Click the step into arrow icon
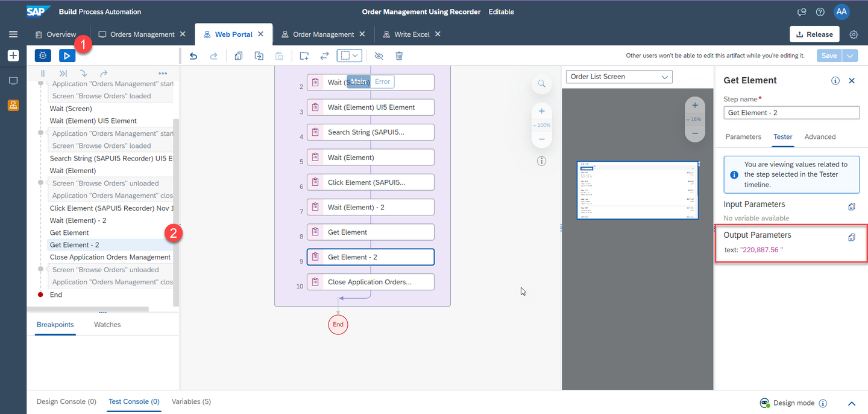The image size is (868, 414). tap(83, 74)
